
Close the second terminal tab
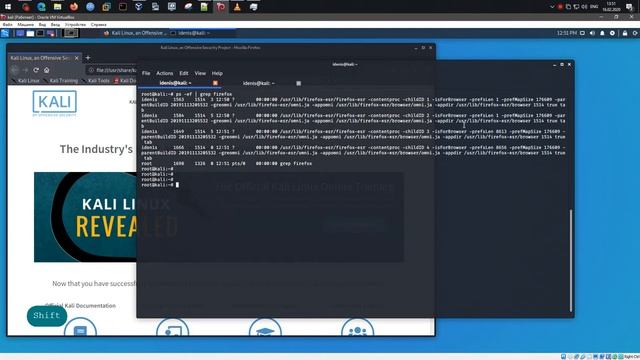coord(298,83)
